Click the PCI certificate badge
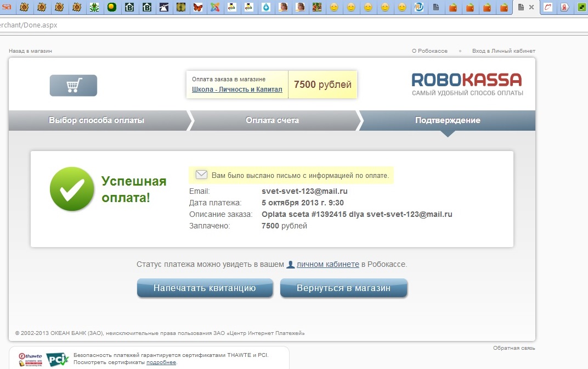 [57, 359]
